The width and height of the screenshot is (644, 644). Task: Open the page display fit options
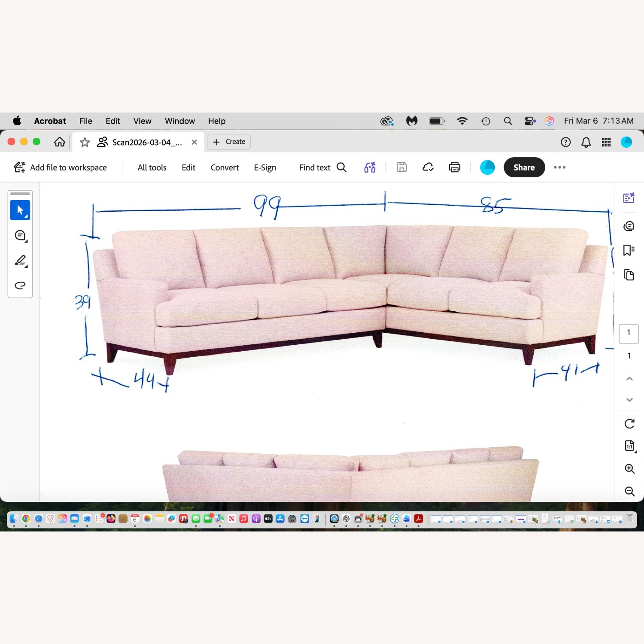pyautogui.click(x=629, y=446)
